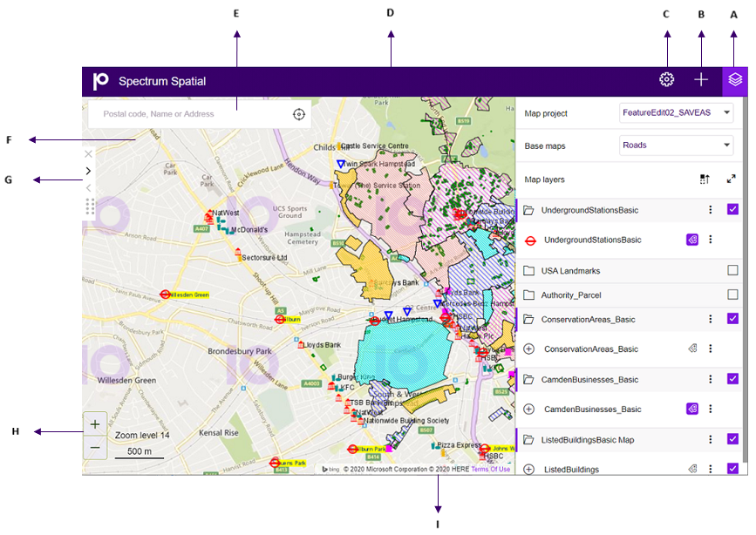Grab the dotted drag handle on tool strip
756x535 pixels.
(x=90, y=206)
